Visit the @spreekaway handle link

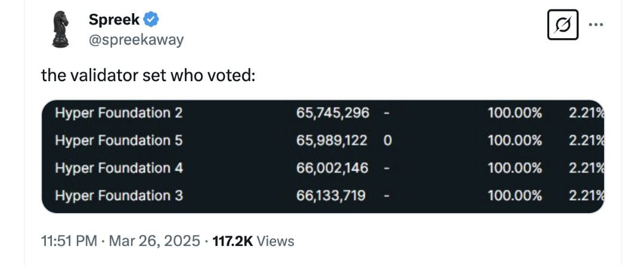pos(136,40)
